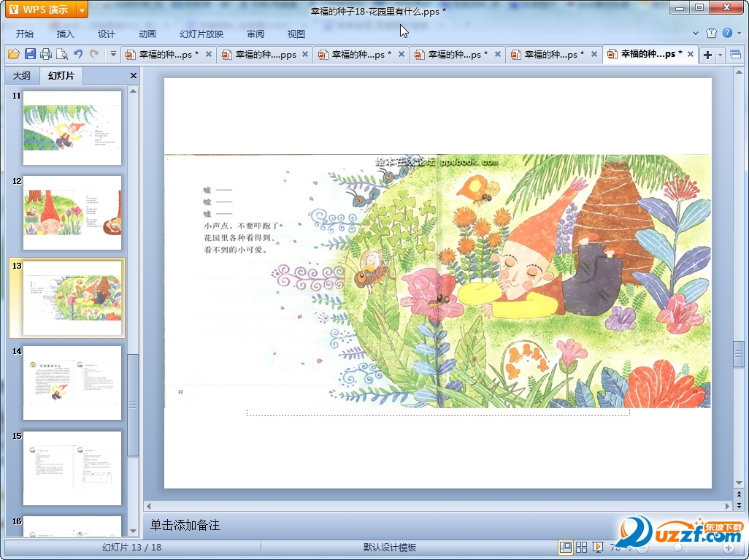Click the print icon

pyautogui.click(x=46, y=54)
